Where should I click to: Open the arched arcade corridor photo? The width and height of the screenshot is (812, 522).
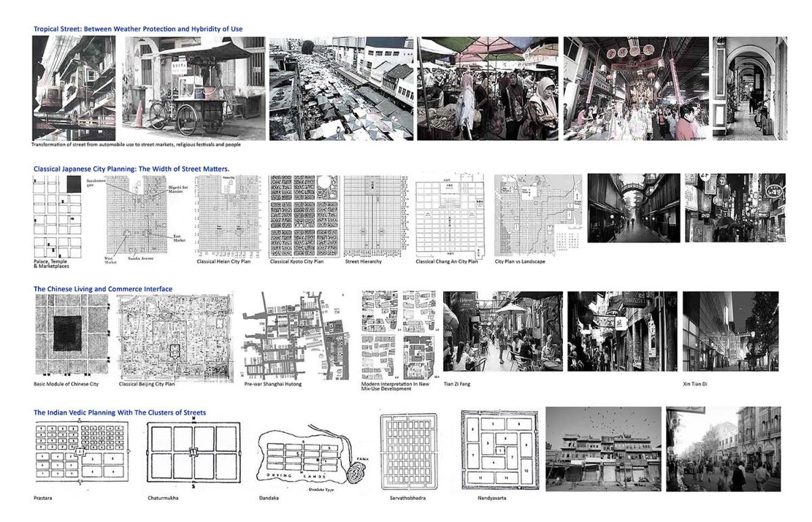(x=749, y=88)
